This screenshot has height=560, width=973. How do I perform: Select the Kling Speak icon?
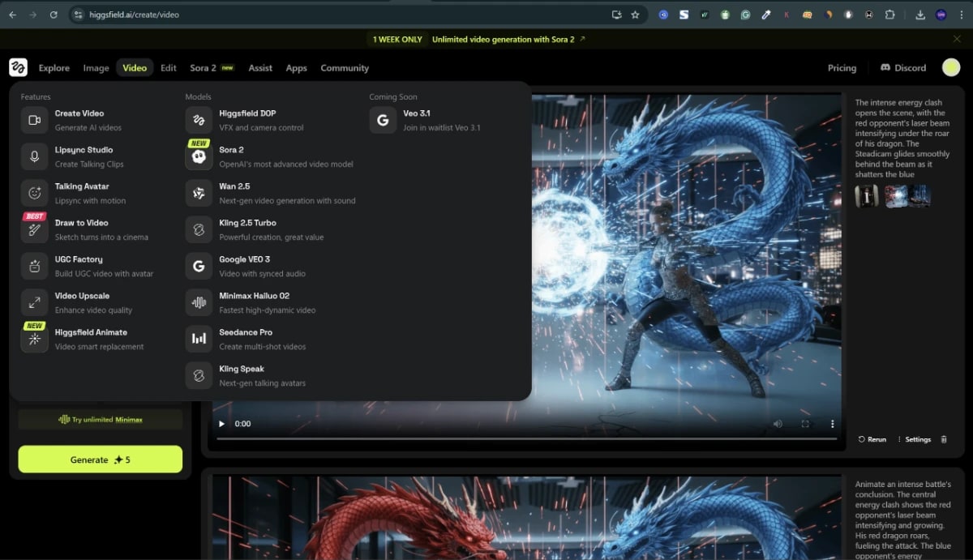(199, 375)
